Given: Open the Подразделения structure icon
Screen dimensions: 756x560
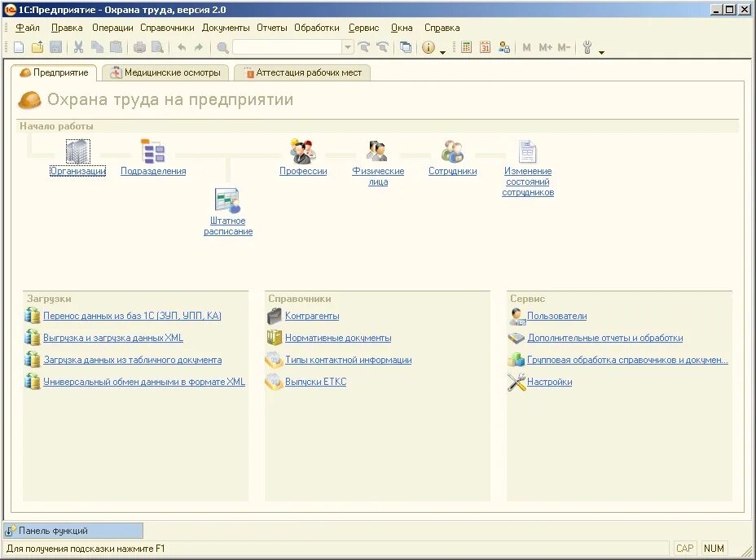Looking at the screenshot, I should [x=153, y=151].
